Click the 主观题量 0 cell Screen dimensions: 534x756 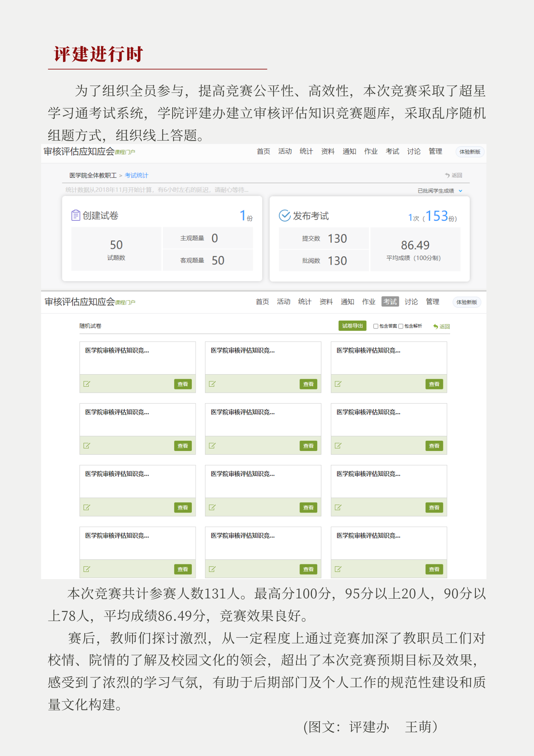click(208, 238)
